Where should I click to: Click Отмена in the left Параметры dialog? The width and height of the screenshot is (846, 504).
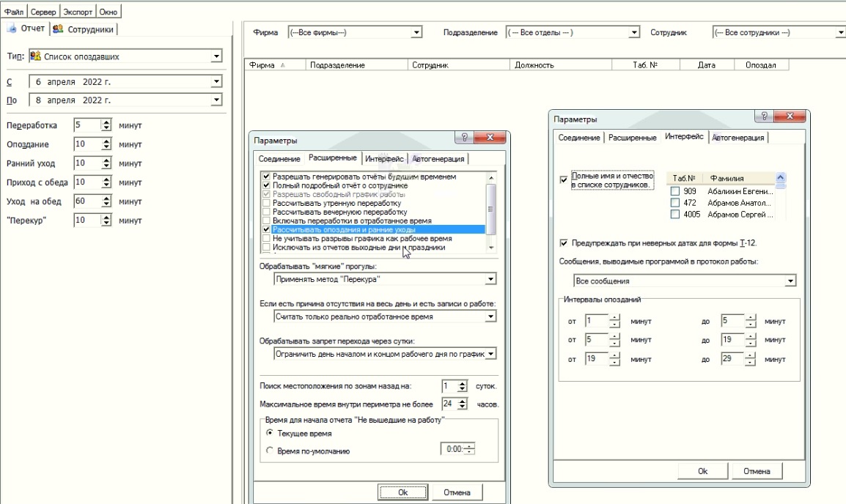coord(457,492)
